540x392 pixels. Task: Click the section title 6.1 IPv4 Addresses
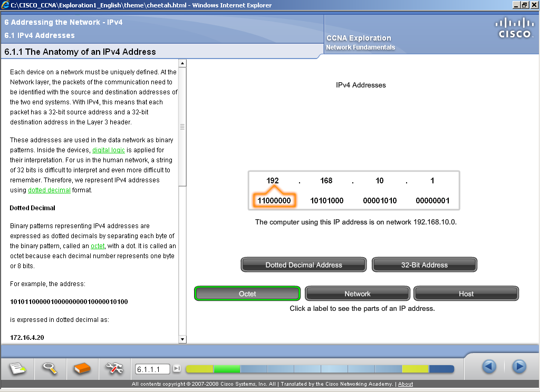point(40,35)
